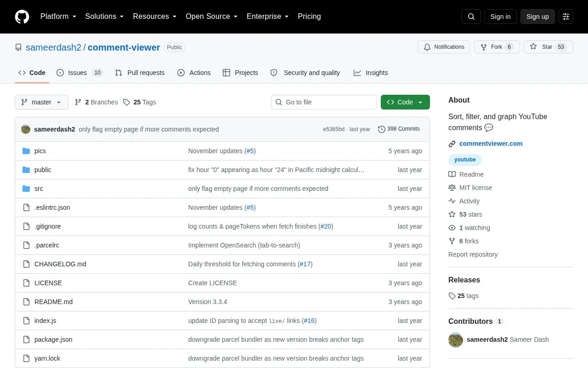Open the appearance settings icon button

point(566,17)
